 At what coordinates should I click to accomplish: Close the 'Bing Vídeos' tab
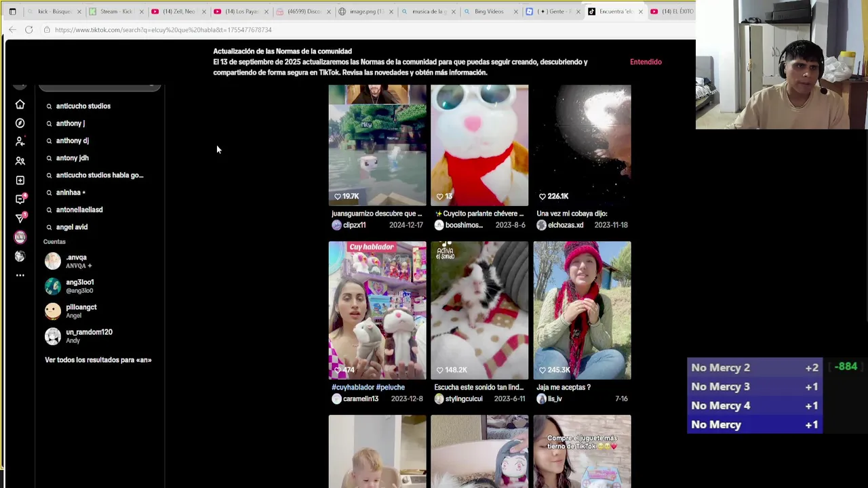click(516, 12)
